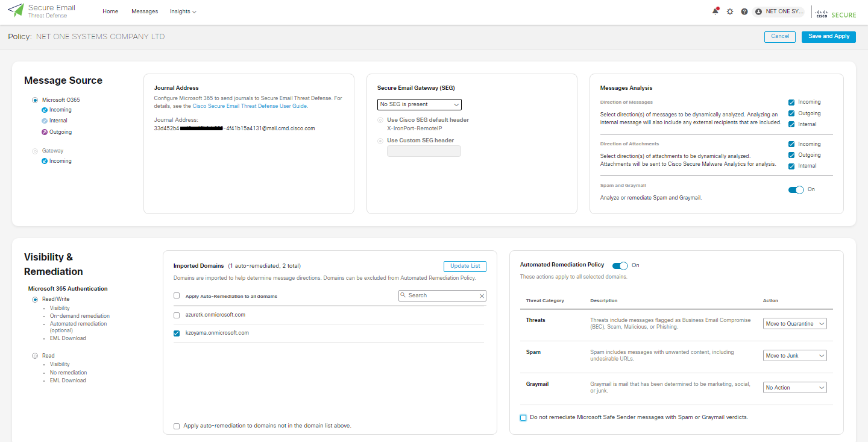Click the Update List button
The image size is (868, 442).
(465, 266)
